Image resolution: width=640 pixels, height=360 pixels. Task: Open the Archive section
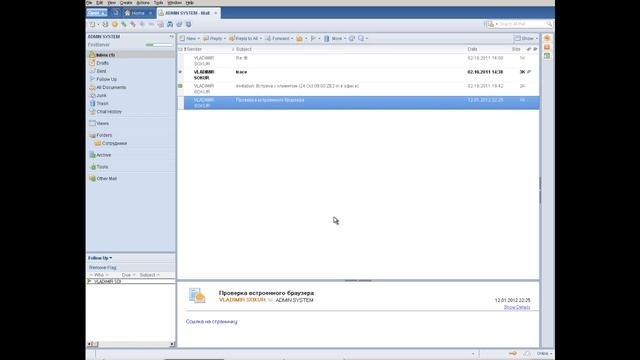pos(104,155)
